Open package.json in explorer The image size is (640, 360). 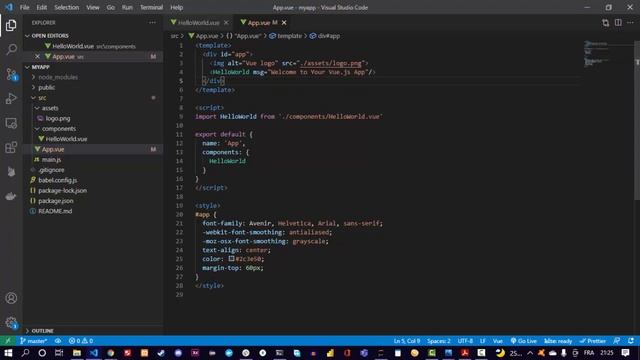pyautogui.click(x=56, y=201)
